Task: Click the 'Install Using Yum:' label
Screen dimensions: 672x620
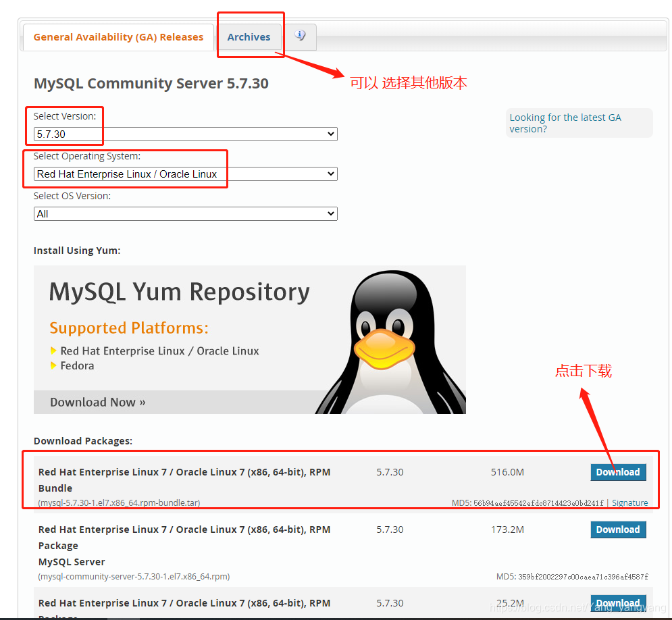Action: pos(77,250)
